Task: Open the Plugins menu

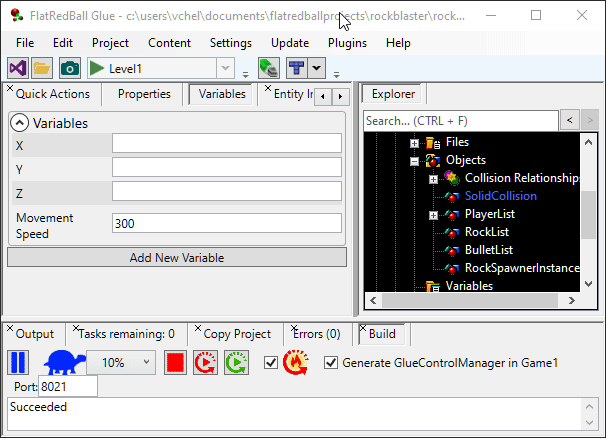Action: click(x=347, y=43)
